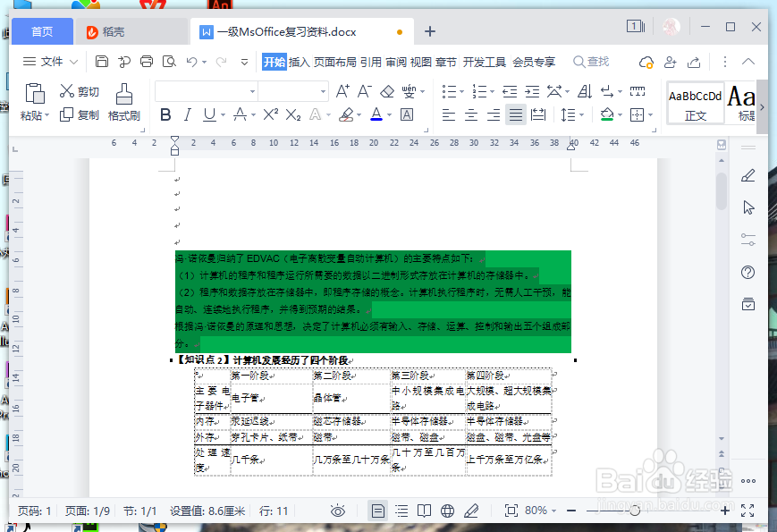Click the sort icon

(585, 91)
